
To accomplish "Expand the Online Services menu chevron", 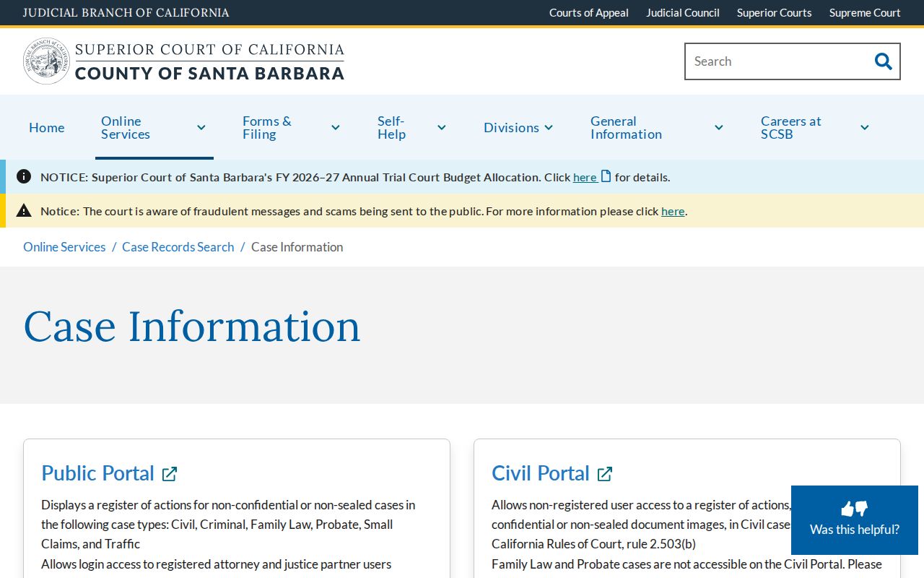I will (x=201, y=128).
